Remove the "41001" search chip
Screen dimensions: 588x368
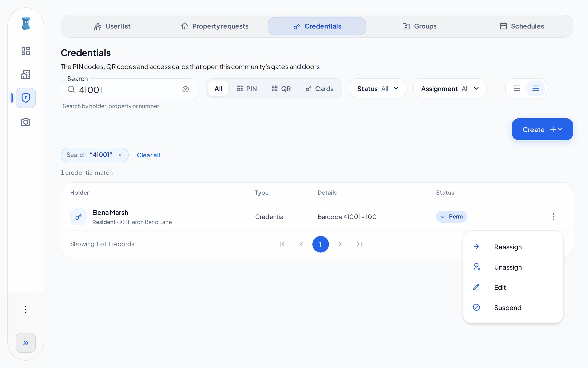[120, 155]
